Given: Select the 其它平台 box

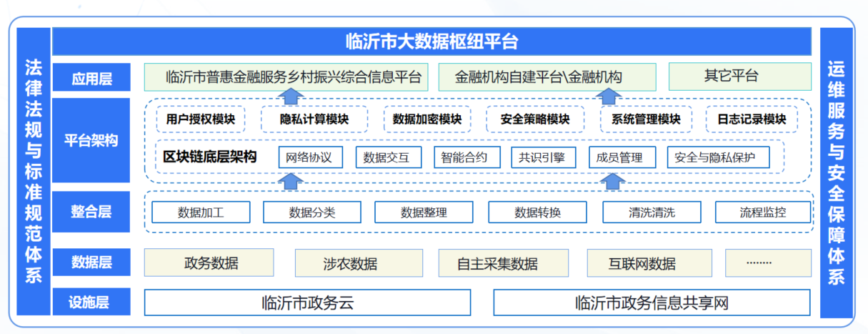Looking at the screenshot, I should tap(739, 77).
